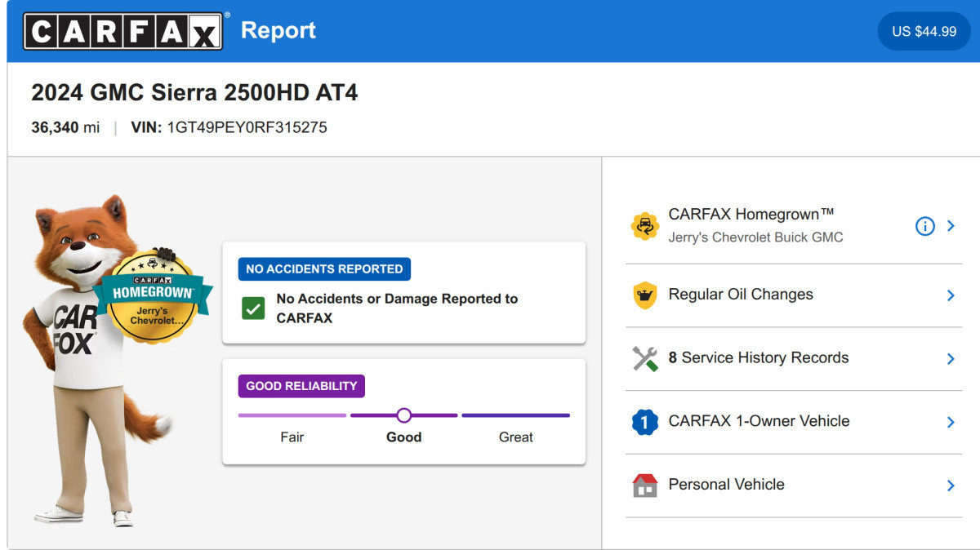This screenshot has height=550, width=980.
Task: Click the US $44.99 price button
Action: (x=924, y=31)
